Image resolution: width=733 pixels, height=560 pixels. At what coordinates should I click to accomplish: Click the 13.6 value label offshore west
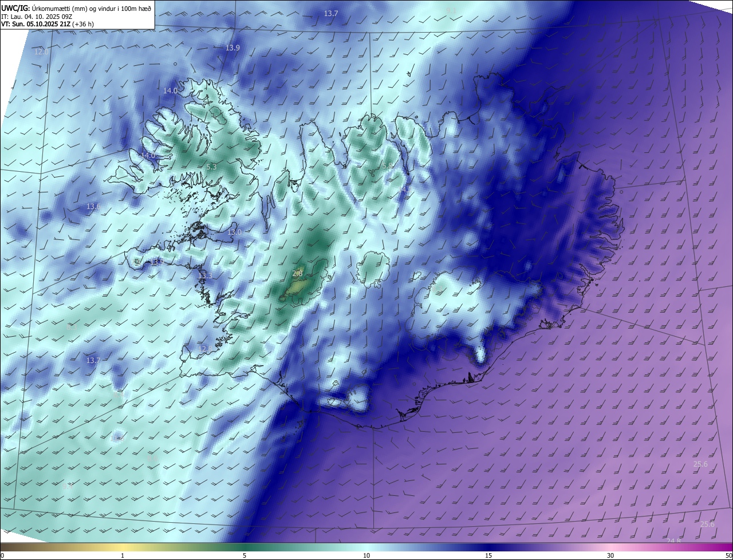pos(93,206)
